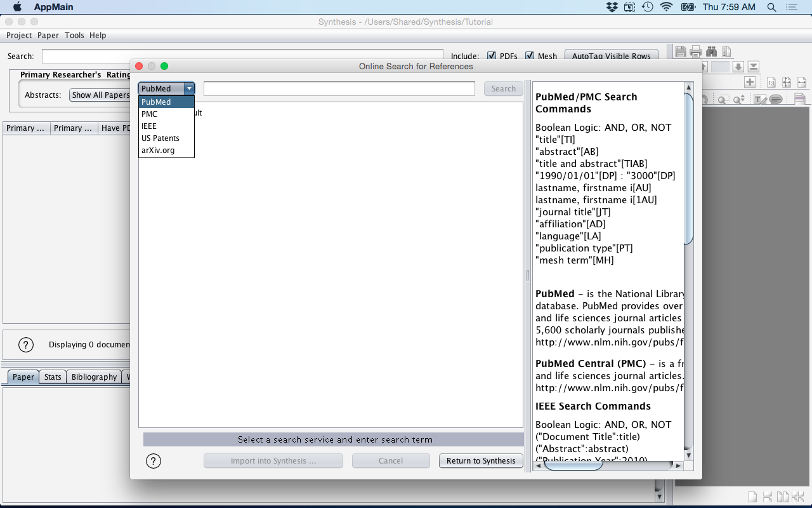The height and width of the screenshot is (508, 812).
Task: Open the Help menu
Action: [x=98, y=36]
